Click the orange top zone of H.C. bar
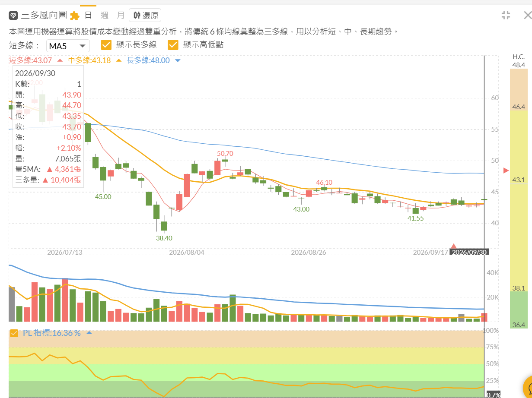 (x=519, y=90)
